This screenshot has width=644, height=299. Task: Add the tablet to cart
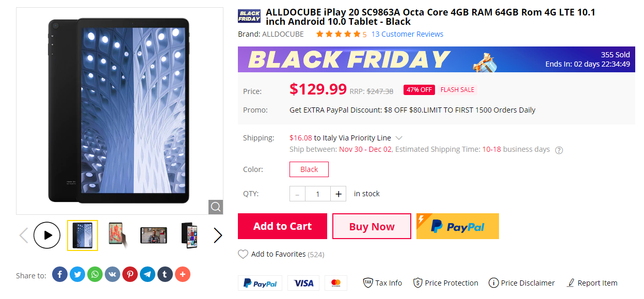click(x=282, y=226)
